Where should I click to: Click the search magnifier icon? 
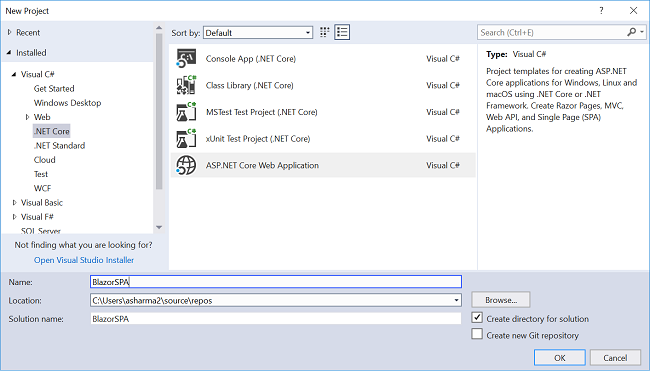coord(631,32)
